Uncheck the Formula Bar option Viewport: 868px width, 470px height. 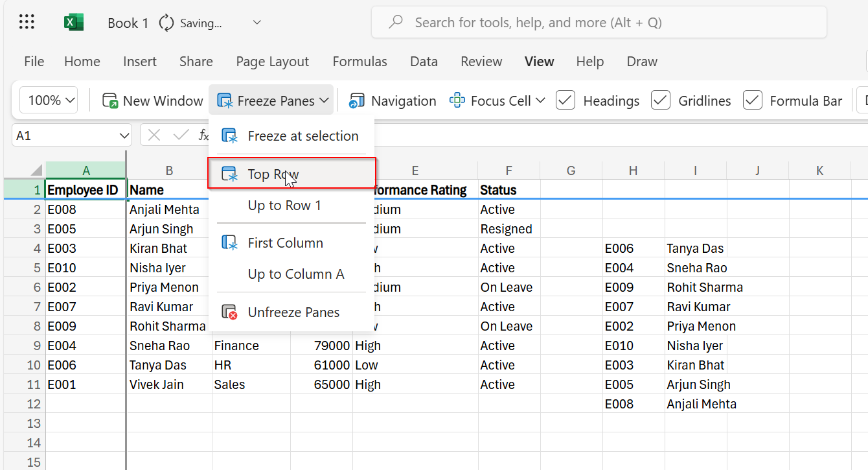[752, 100]
